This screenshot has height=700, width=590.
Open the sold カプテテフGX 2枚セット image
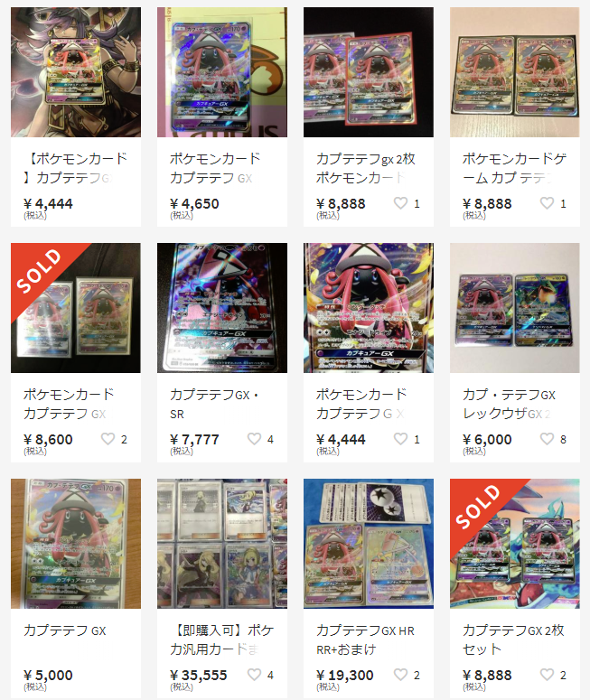click(x=514, y=544)
